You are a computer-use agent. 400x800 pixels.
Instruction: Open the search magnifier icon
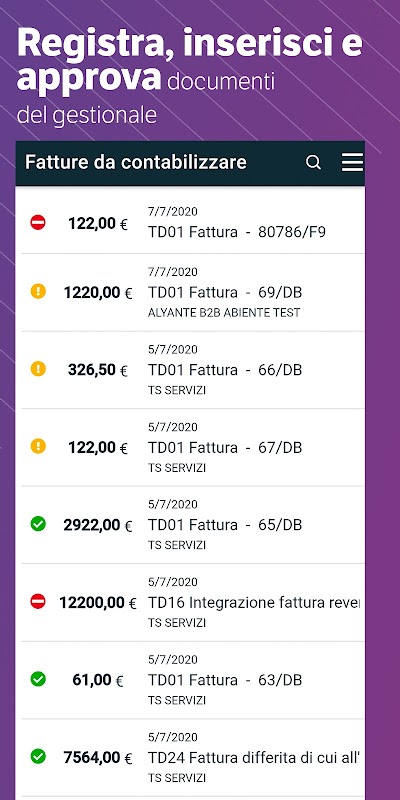pyautogui.click(x=313, y=163)
